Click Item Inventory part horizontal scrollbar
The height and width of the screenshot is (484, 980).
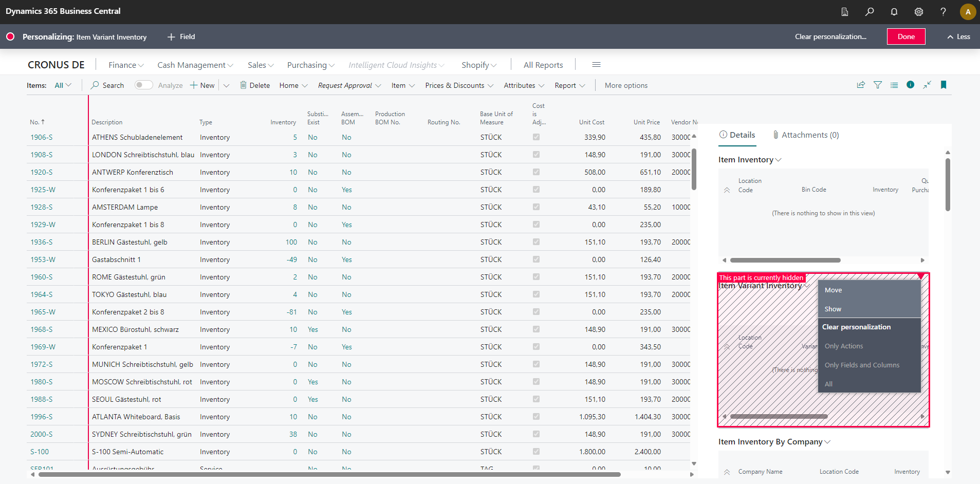785,260
